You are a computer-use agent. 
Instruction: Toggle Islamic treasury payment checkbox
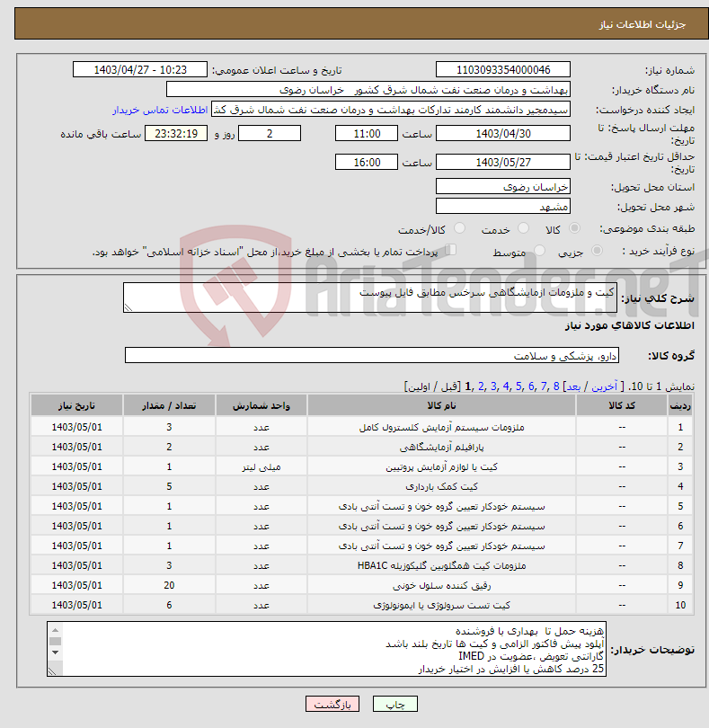450,250
